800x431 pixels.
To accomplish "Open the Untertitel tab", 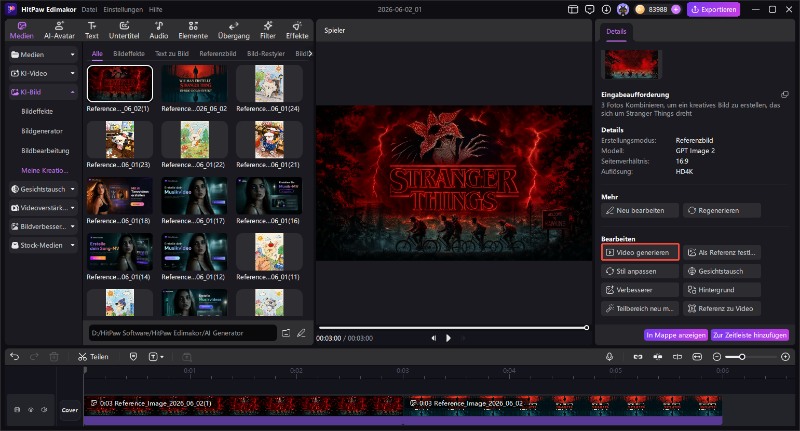I will (x=124, y=31).
